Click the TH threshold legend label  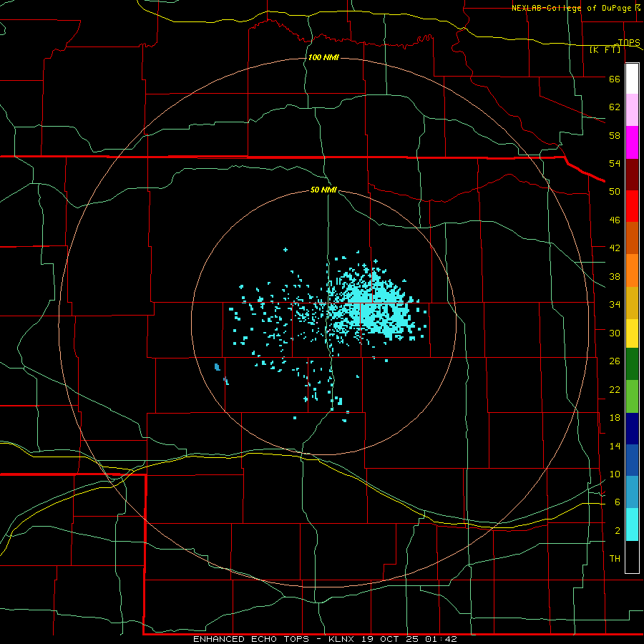click(615, 559)
